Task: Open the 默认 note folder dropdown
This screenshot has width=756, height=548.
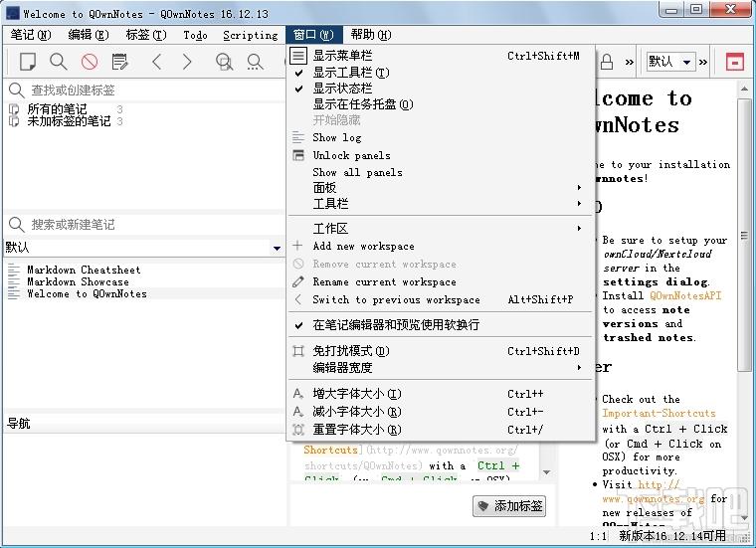Action: pos(277,249)
